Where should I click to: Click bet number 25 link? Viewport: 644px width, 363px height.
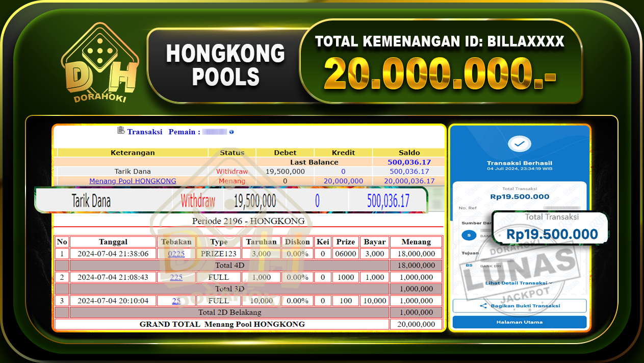[x=176, y=301]
